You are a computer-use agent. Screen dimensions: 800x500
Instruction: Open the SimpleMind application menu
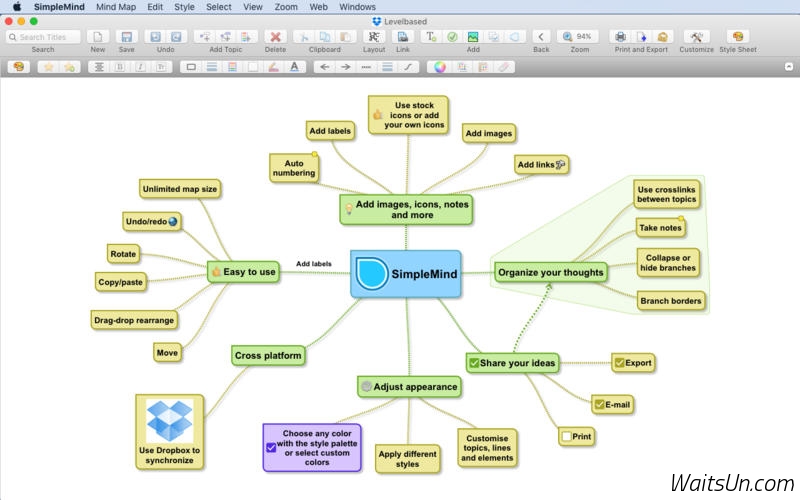pos(59,7)
